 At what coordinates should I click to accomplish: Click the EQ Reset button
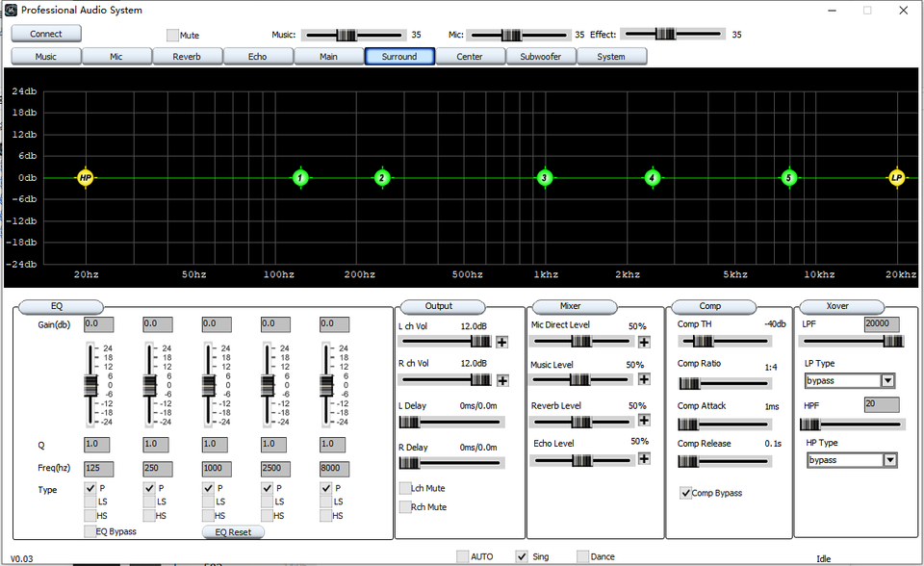[x=232, y=532]
